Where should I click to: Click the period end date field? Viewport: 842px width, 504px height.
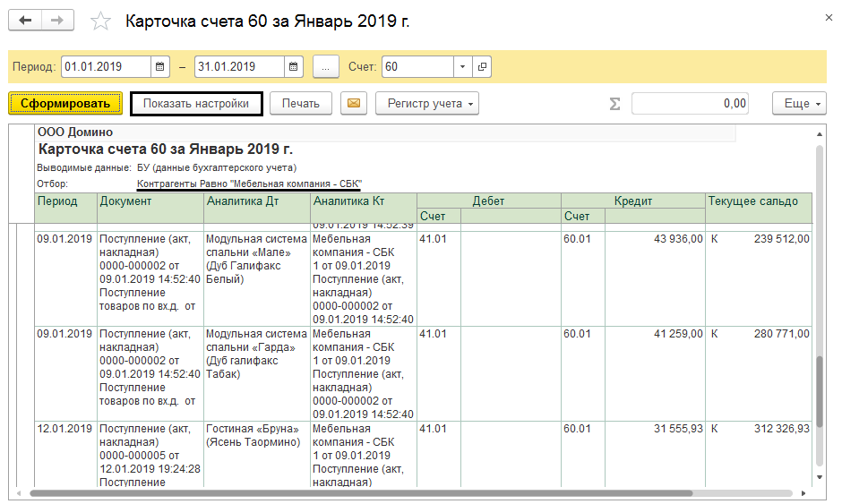(239, 67)
